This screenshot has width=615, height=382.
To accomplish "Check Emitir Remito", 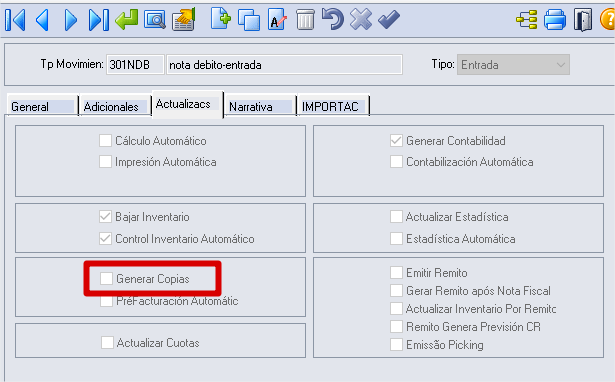I will pyautogui.click(x=396, y=272).
